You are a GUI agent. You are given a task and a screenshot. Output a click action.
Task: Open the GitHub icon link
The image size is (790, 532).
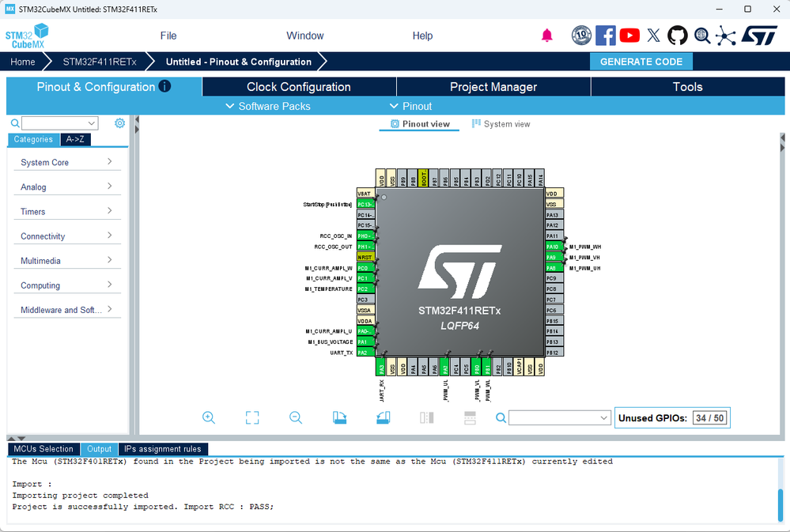tap(677, 36)
